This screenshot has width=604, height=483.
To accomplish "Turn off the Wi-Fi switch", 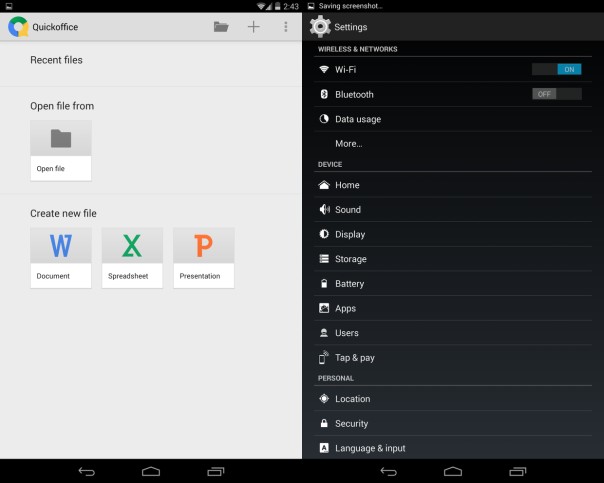I will (x=556, y=70).
